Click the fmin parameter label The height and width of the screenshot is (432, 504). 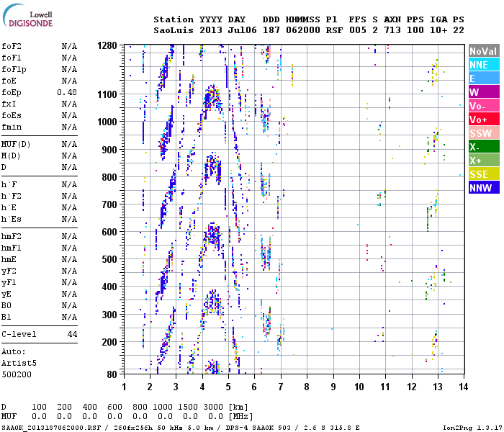(x=12, y=127)
